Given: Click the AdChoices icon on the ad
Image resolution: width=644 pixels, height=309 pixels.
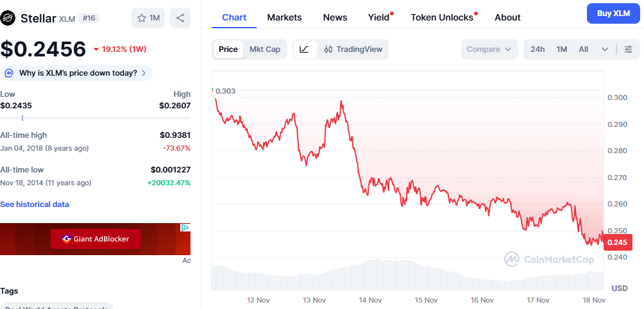Looking at the screenshot, I should [x=185, y=228].
